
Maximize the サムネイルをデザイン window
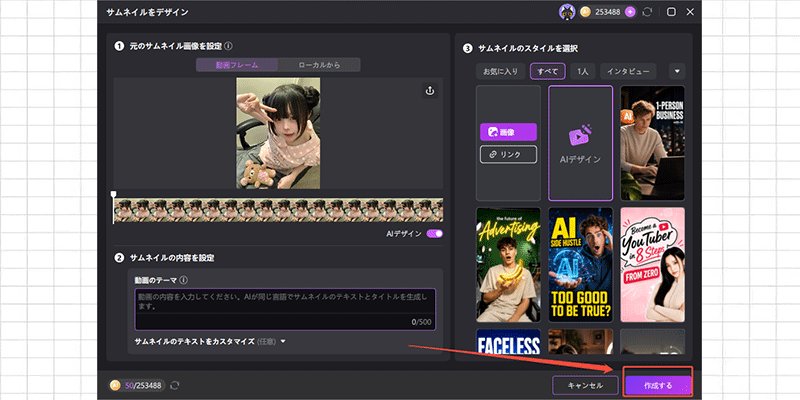coord(671,12)
